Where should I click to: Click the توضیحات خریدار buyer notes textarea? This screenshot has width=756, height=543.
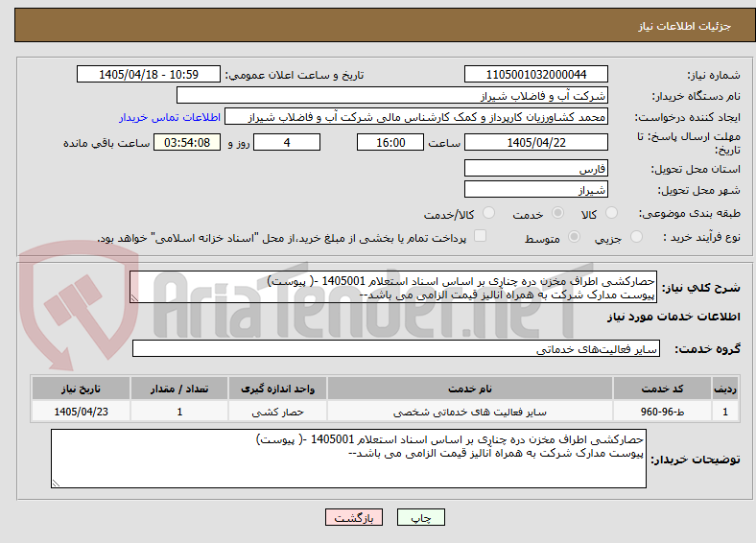348,459
